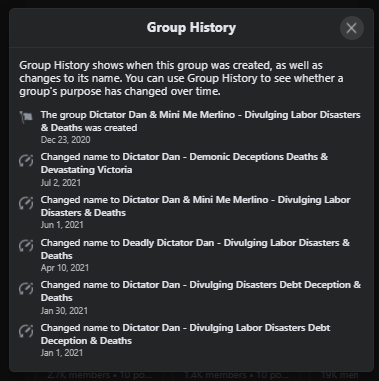379x381 pixels.
Task: Select the Labor Disasters Debt Deception entry
Action: pyautogui.click(x=185, y=334)
